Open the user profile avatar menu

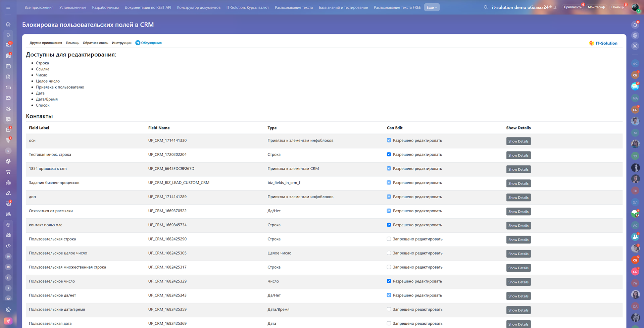click(635, 7)
